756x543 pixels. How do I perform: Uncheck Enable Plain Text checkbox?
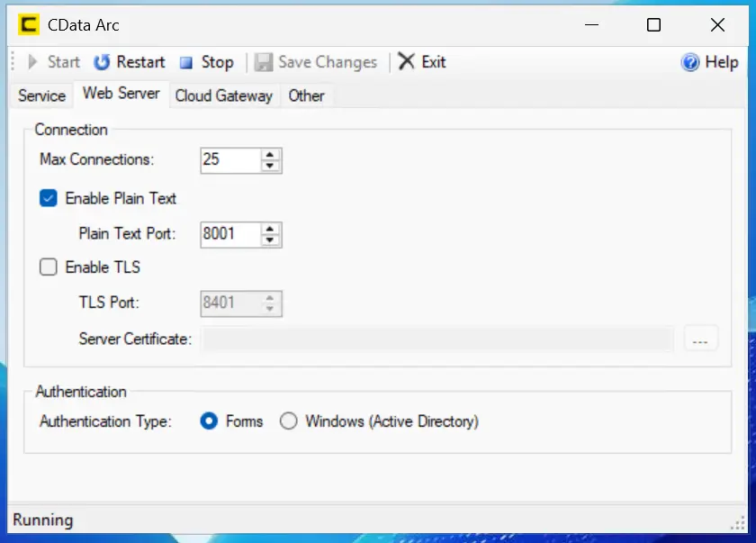click(49, 198)
